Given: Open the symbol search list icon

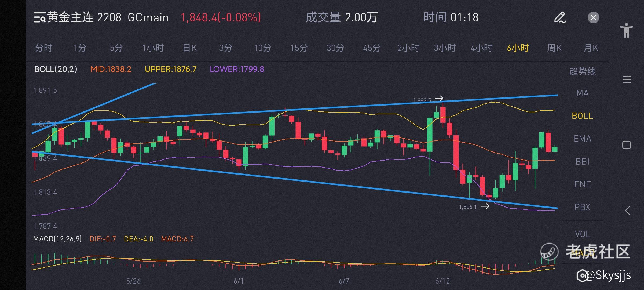Looking at the screenshot, I should pyautogui.click(x=39, y=17).
